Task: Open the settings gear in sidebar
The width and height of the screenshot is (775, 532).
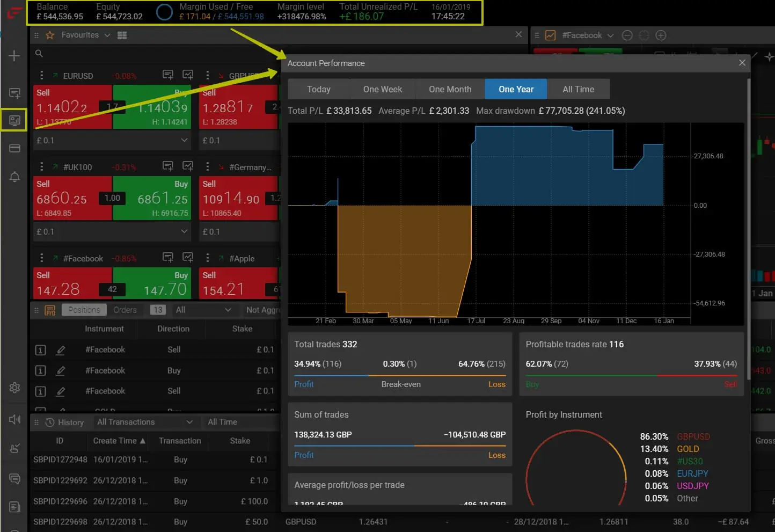Action: coord(14,388)
